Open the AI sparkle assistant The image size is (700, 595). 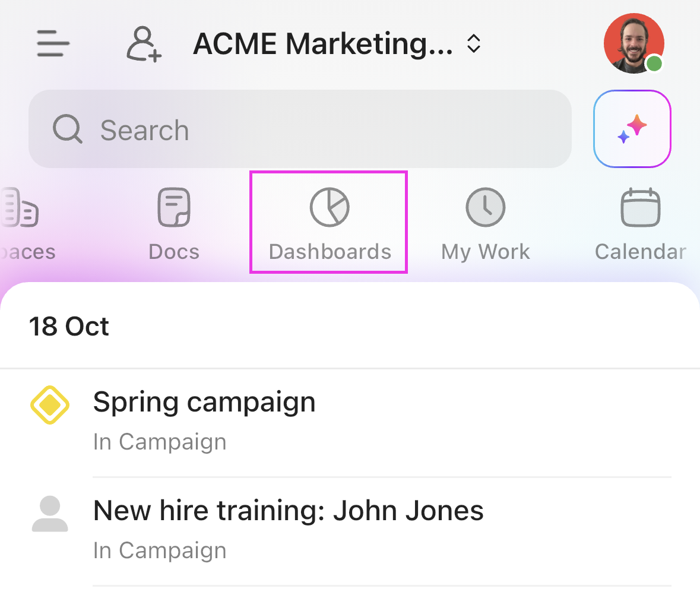632,129
